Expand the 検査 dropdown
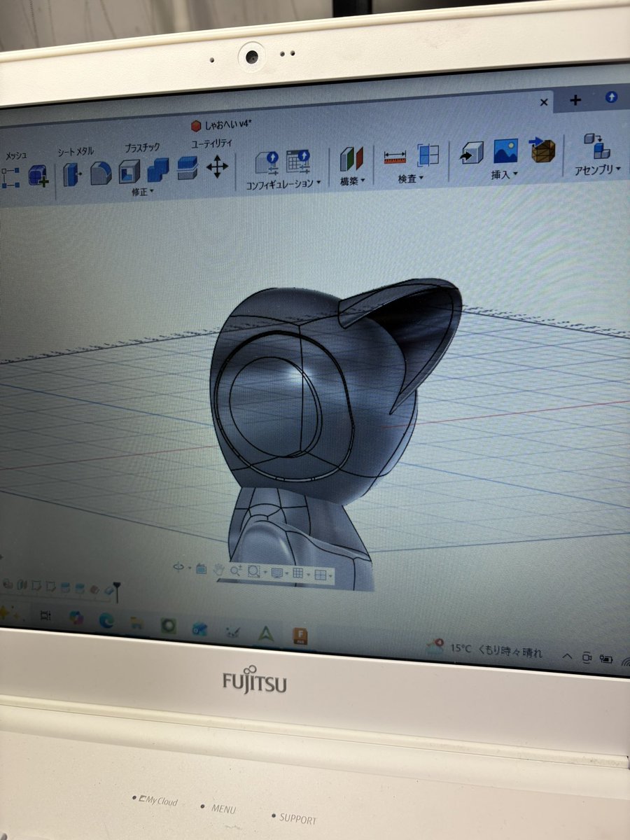The height and width of the screenshot is (840, 630). point(411,178)
